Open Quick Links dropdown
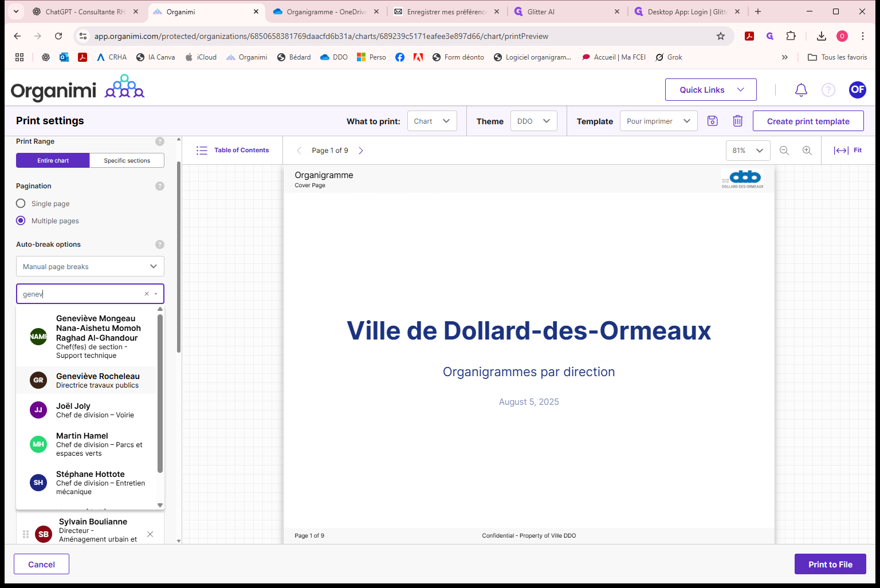 click(x=711, y=90)
